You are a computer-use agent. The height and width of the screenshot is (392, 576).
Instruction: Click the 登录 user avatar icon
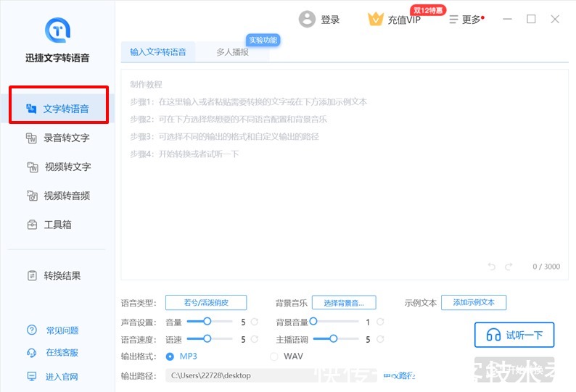coord(307,19)
